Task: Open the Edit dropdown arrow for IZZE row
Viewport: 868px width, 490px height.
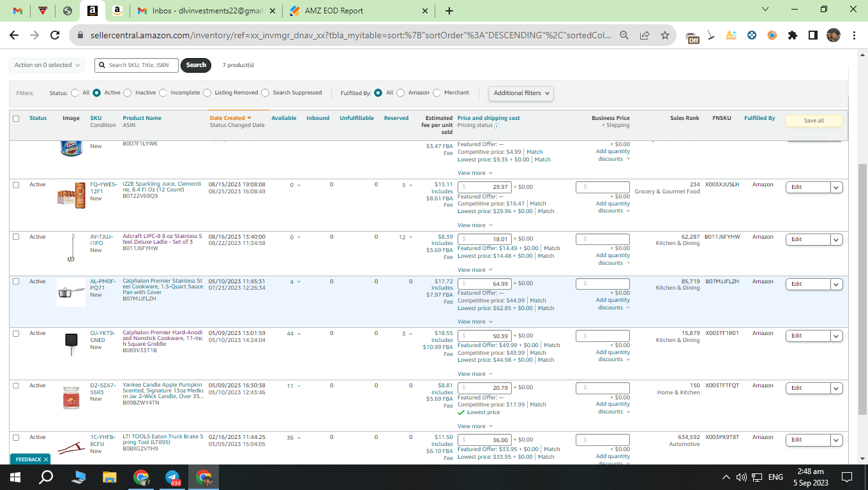Action: [837, 187]
